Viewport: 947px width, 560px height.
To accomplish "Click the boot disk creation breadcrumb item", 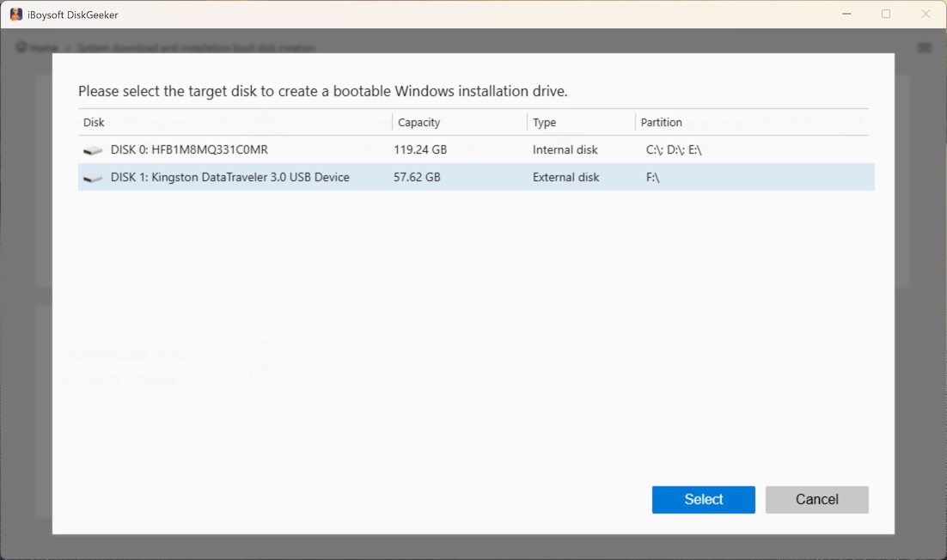I will click(198, 47).
